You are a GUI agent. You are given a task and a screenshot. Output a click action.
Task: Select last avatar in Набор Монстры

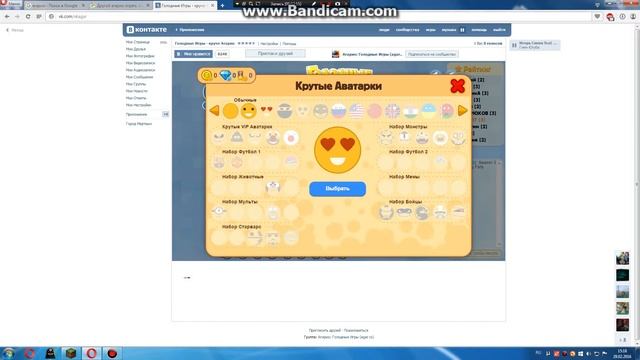[x=458, y=138]
